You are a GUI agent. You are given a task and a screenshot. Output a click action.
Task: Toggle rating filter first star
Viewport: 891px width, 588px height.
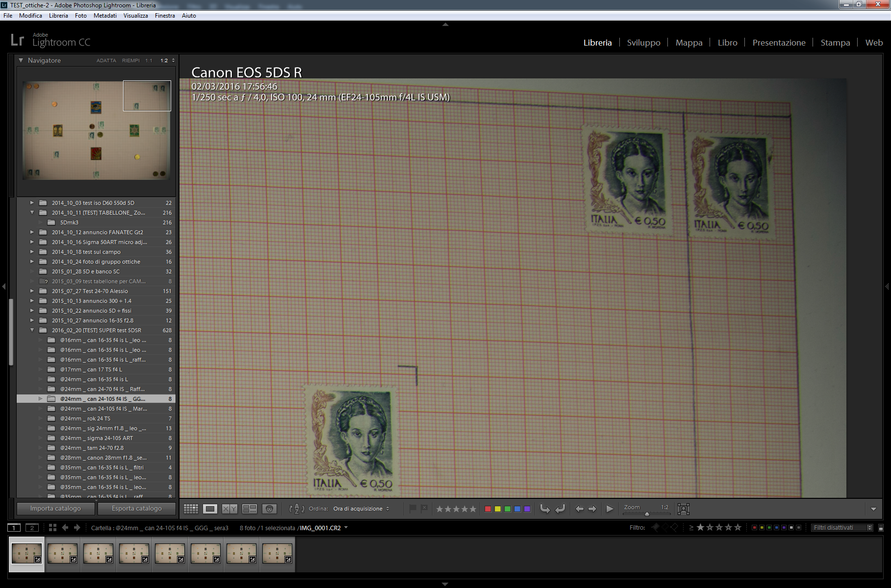[x=700, y=527]
